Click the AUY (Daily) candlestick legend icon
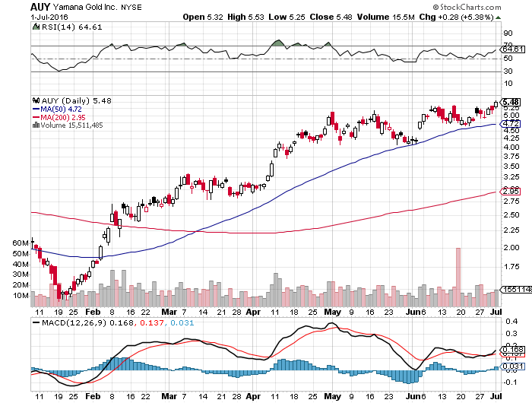The image size is (532, 403). click(36, 100)
